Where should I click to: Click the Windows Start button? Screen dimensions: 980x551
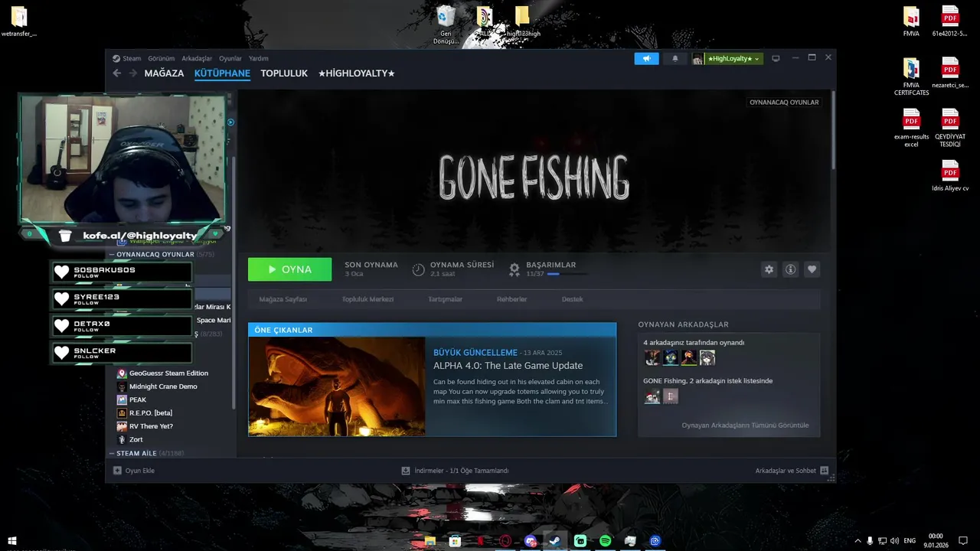coord(12,541)
